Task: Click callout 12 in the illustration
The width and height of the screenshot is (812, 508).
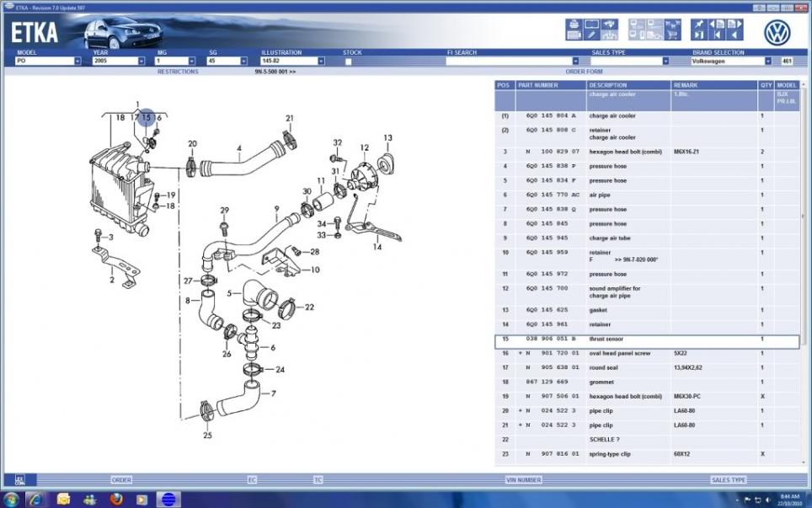Action: point(365,147)
